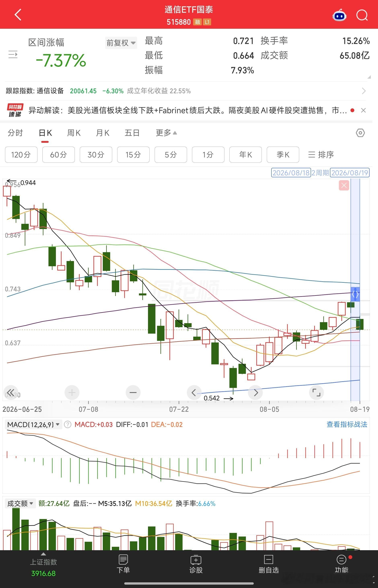The width and height of the screenshot is (378, 588).
Task: Open the chart settings hexagon icon
Action: pos(360,133)
